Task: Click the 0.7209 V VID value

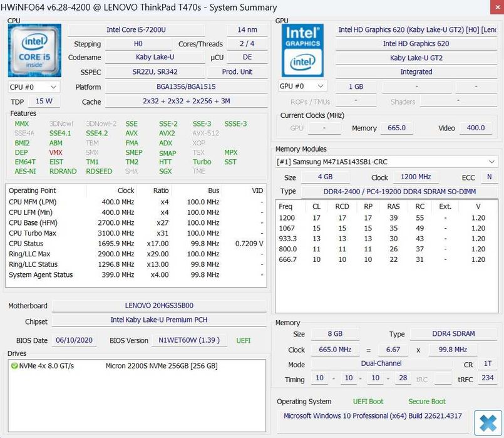Action: point(249,244)
